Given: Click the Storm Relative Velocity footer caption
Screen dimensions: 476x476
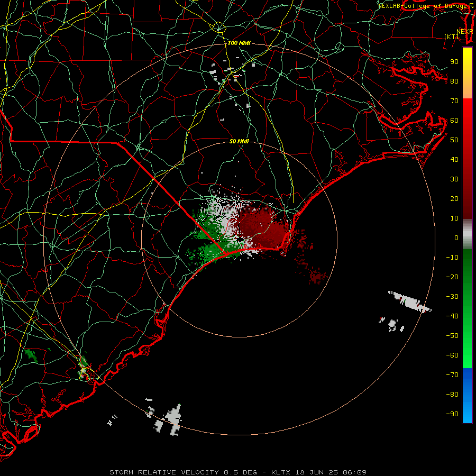Looking at the screenshot, I should pos(237,472).
